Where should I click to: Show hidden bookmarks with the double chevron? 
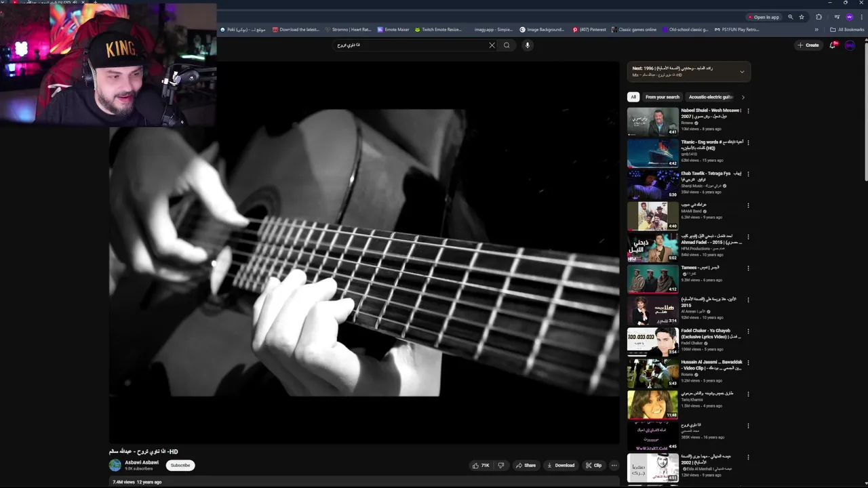coord(816,30)
